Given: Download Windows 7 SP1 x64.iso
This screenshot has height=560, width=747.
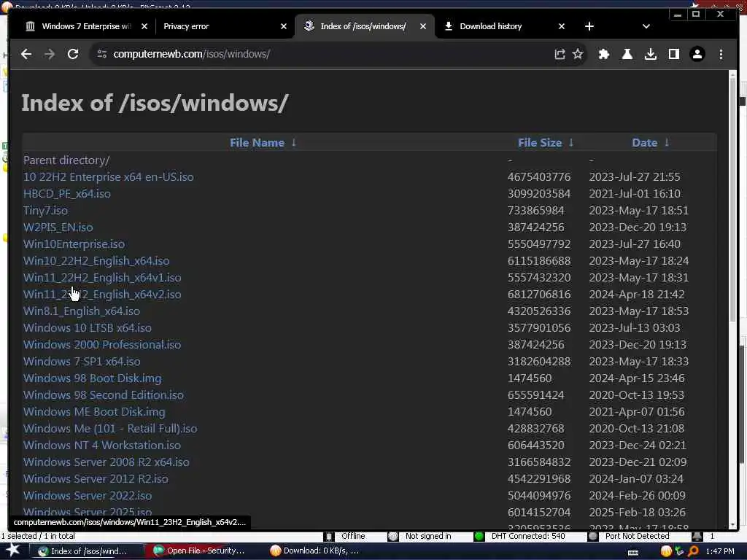Looking at the screenshot, I should [x=82, y=362].
